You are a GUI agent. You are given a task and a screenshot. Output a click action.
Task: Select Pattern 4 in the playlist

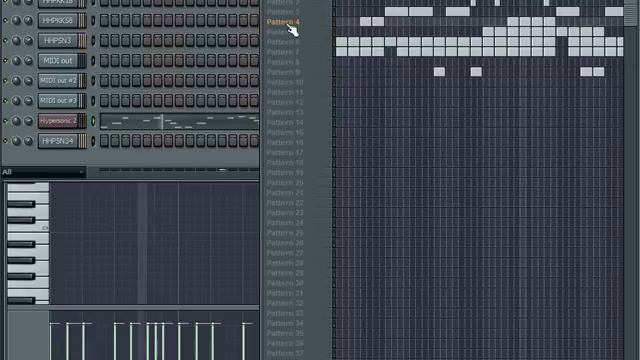pyautogui.click(x=283, y=22)
